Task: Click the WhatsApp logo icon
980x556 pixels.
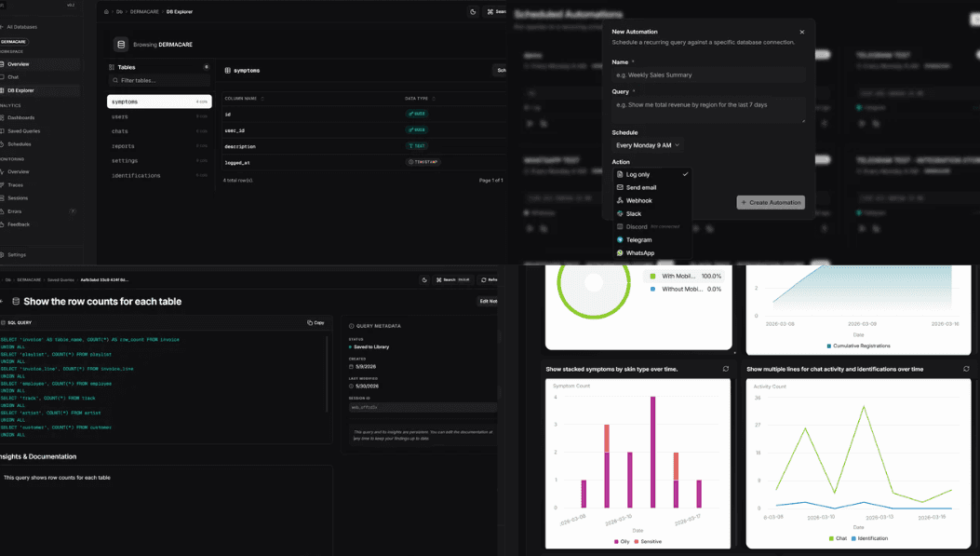Action: pos(620,253)
